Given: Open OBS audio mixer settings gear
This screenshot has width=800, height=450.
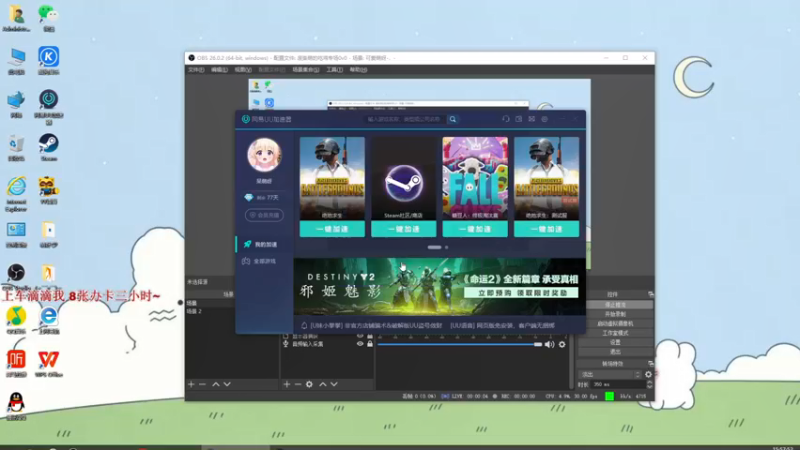Looking at the screenshot, I should [562, 344].
